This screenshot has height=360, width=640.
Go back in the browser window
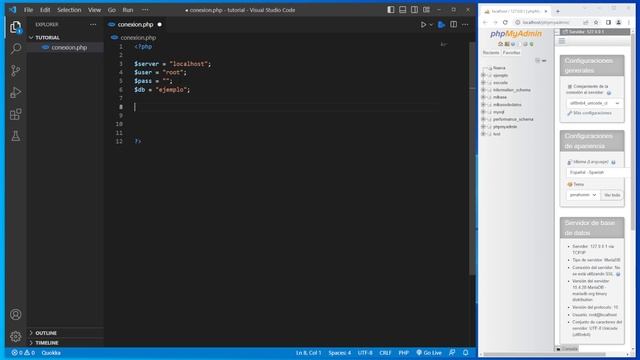click(x=485, y=22)
